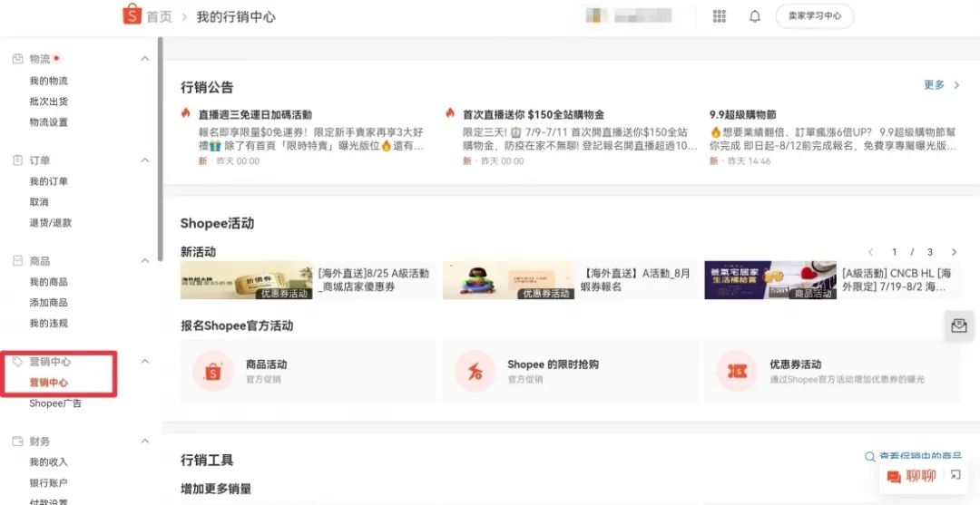
Task: Open 我的订单 in sidebar
Action: (x=49, y=181)
